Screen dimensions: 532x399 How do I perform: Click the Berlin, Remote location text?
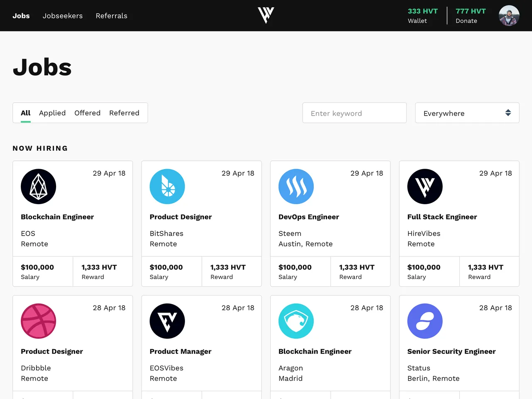pos(433,379)
